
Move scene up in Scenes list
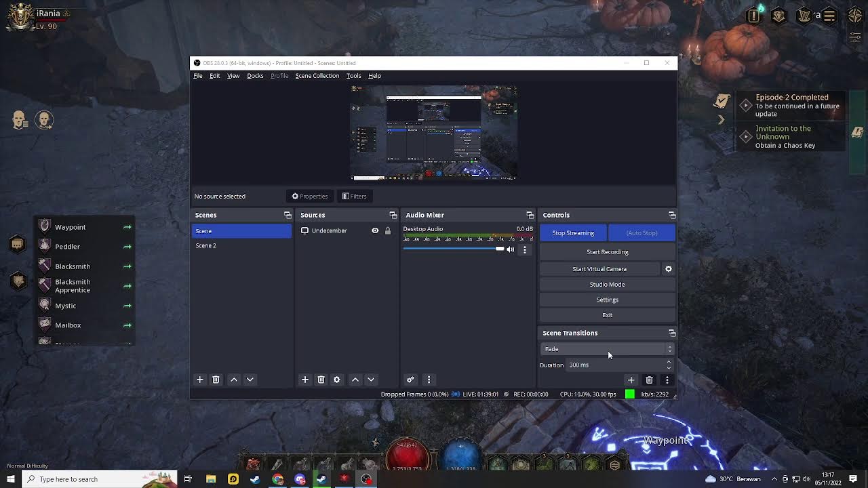234,380
